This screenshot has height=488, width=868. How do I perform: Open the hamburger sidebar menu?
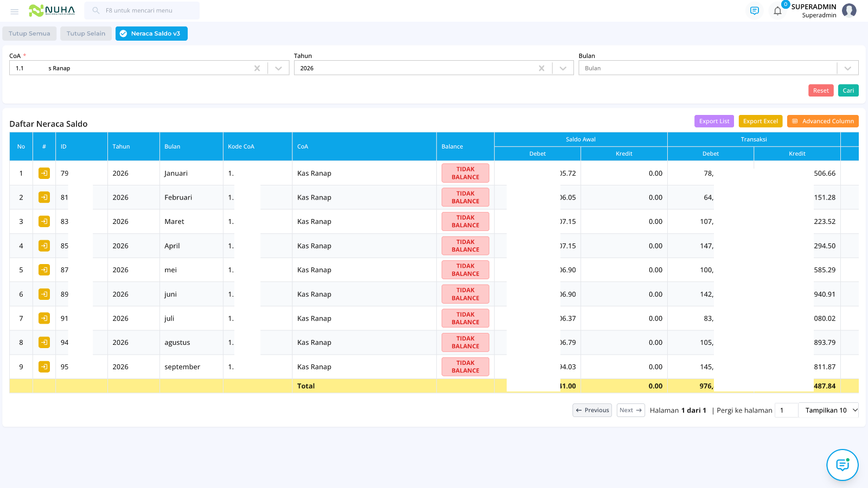15,11
